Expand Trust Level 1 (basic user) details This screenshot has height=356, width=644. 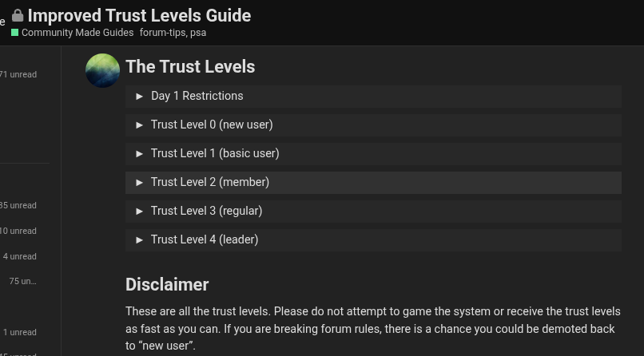[x=215, y=153]
